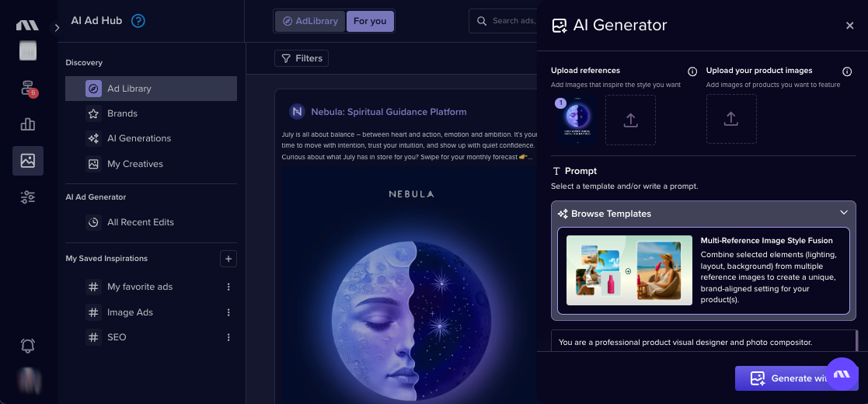Click the upload box under Upload references

click(630, 120)
